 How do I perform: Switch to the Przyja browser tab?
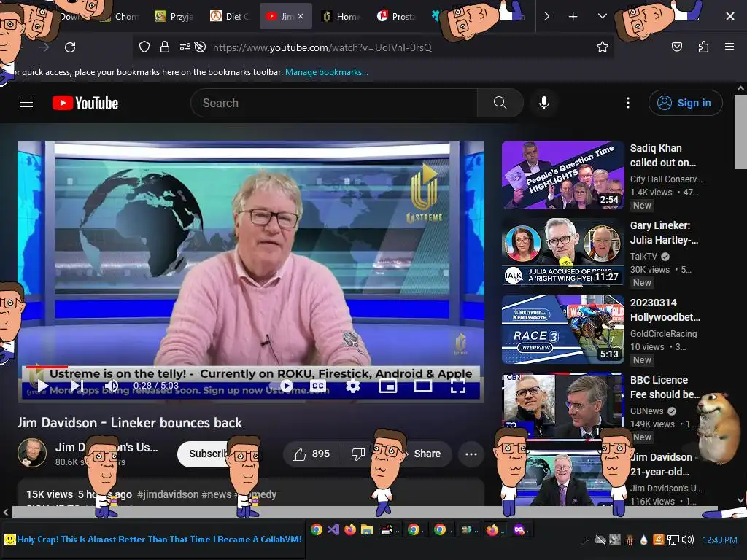[174, 16]
